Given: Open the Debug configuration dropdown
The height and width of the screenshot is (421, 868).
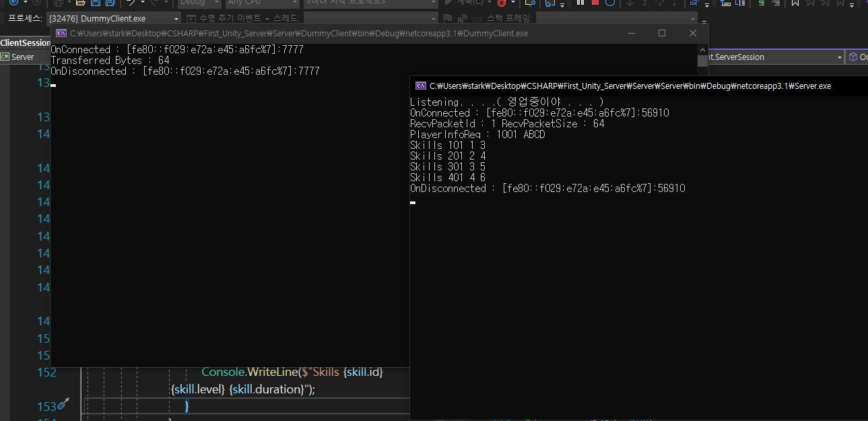Looking at the screenshot, I should pyautogui.click(x=198, y=3).
